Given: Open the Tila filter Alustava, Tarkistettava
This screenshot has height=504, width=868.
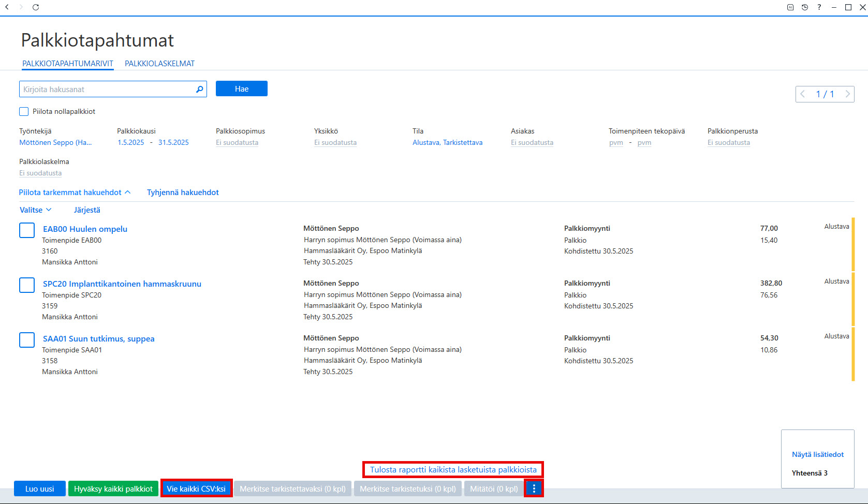Looking at the screenshot, I should (447, 142).
